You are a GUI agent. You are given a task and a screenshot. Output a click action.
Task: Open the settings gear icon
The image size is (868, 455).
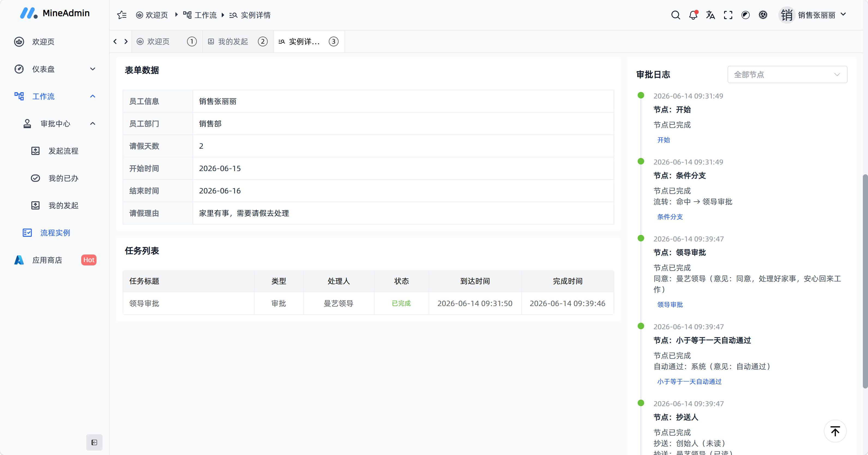[x=763, y=15]
